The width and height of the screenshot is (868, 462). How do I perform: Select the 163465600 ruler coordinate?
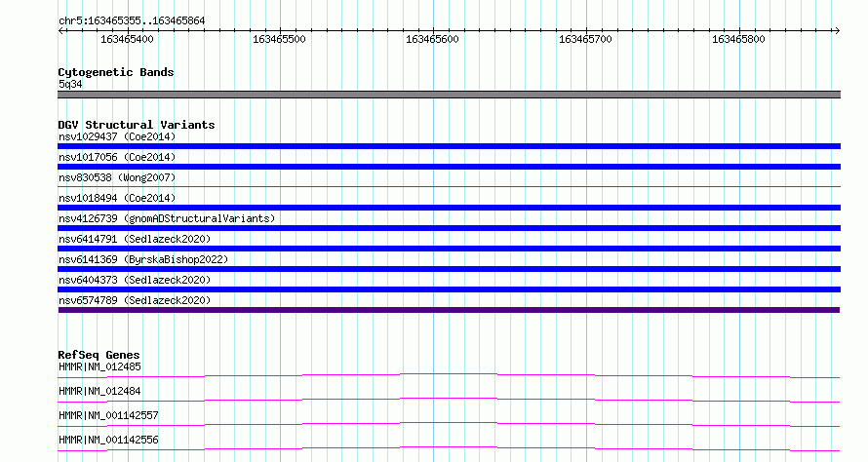pos(432,39)
